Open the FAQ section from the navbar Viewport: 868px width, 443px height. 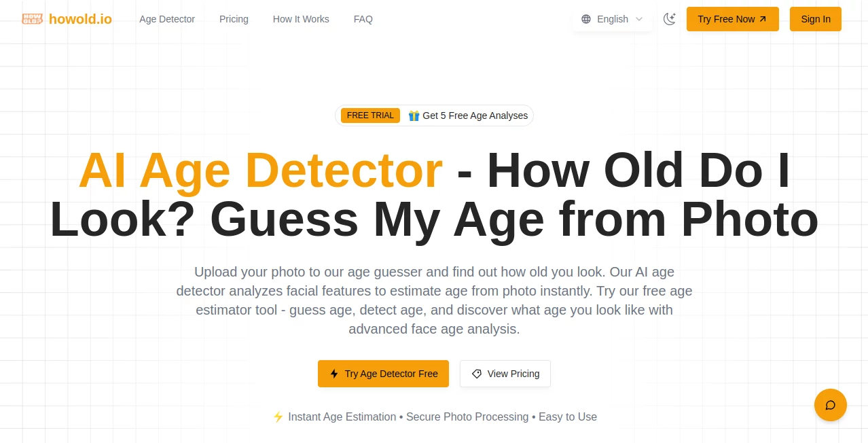coord(363,19)
